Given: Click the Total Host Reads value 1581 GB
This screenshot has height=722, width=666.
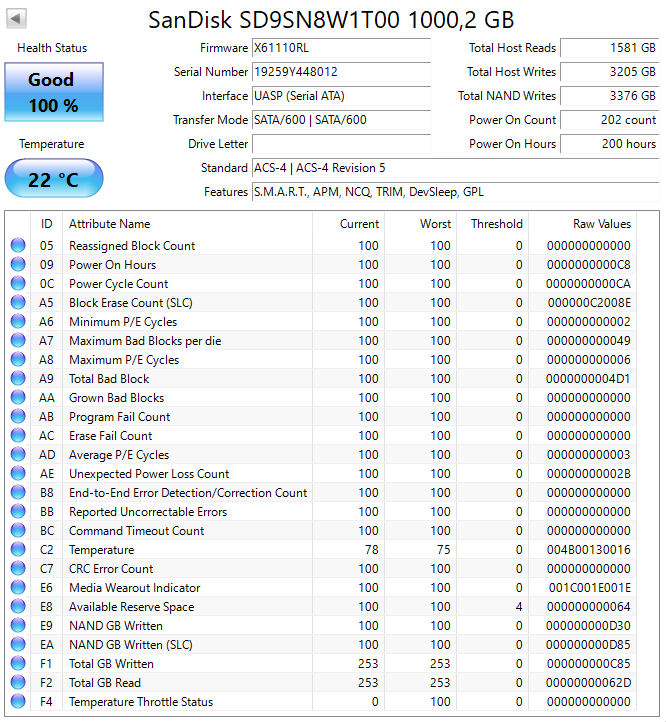Looking at the screenshot, I should coord(610,48).
